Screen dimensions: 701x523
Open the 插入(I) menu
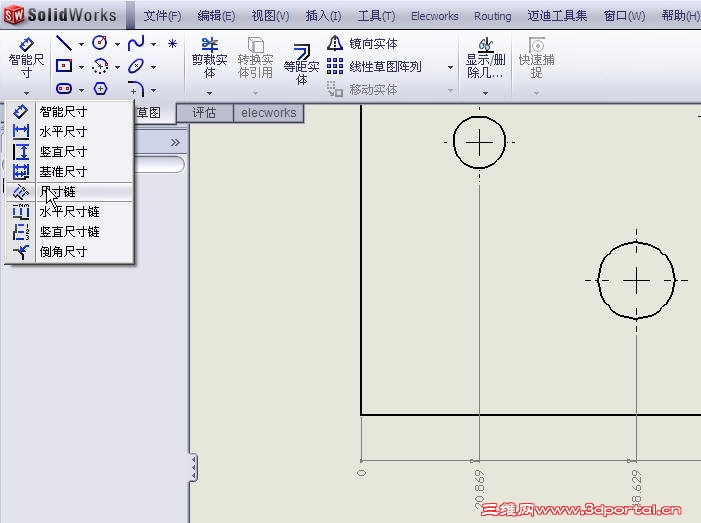tap(324, 16)
